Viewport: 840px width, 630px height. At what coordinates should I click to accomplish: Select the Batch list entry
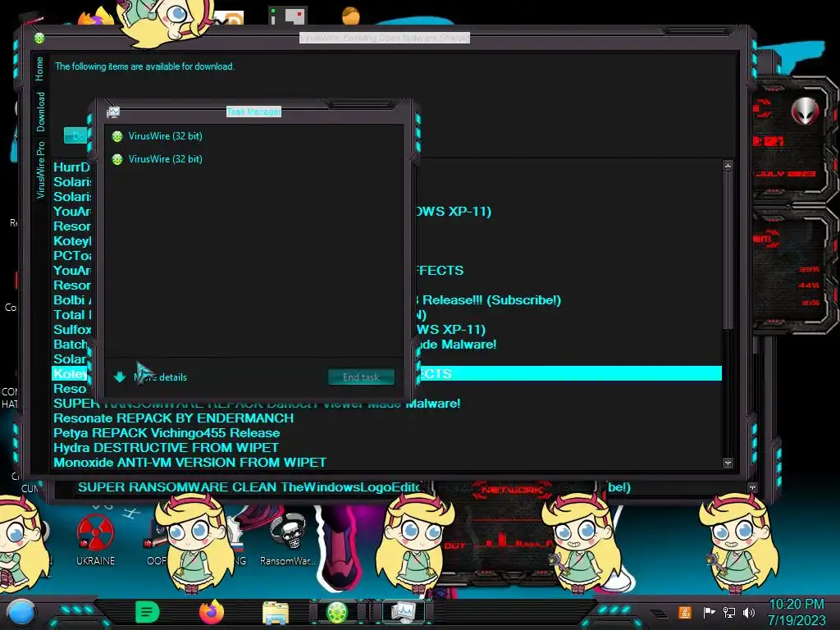click(x=71, y=345)
